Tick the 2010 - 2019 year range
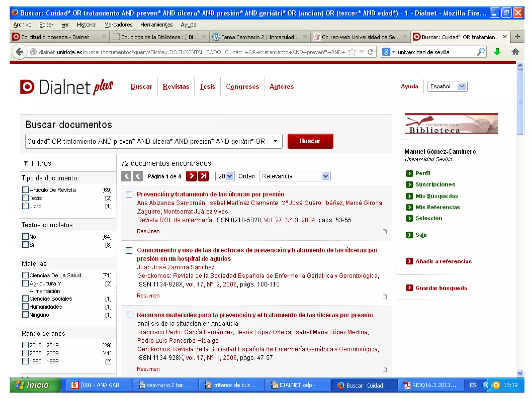The image size is (532, 399). click(25, 345)
